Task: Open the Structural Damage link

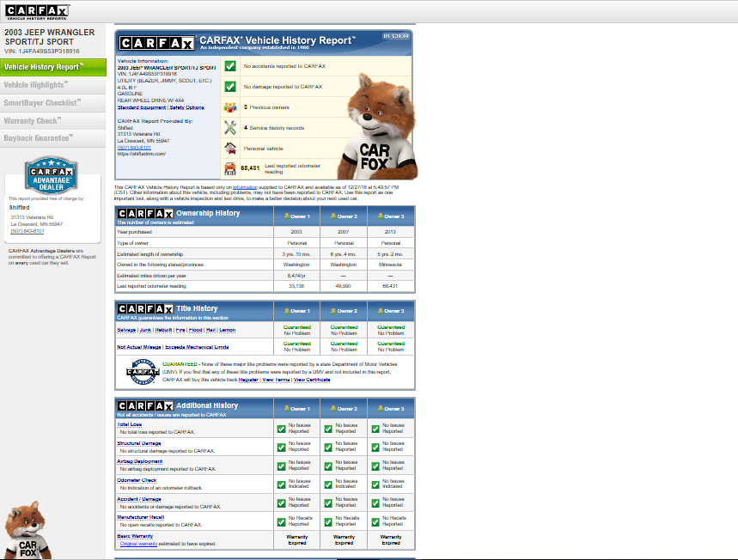Action: [x=139, y=443]
